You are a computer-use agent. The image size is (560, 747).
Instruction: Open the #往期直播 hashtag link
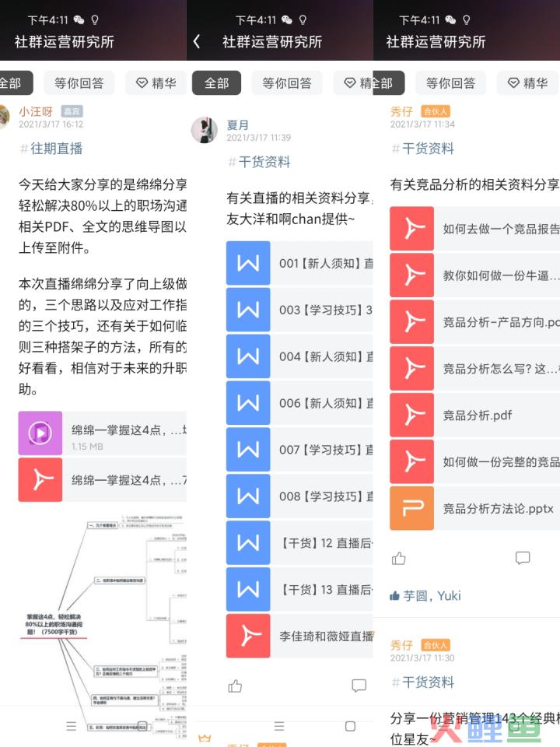click(x=51, y=149)
